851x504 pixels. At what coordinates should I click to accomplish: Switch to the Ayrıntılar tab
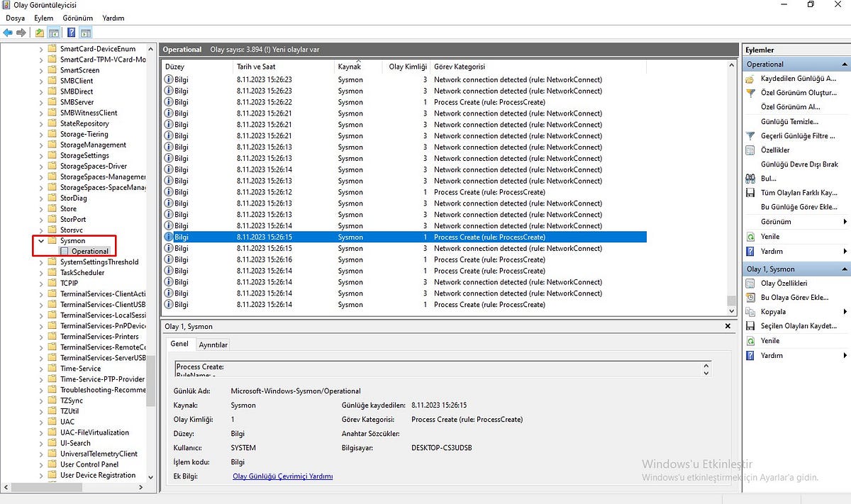213,344
